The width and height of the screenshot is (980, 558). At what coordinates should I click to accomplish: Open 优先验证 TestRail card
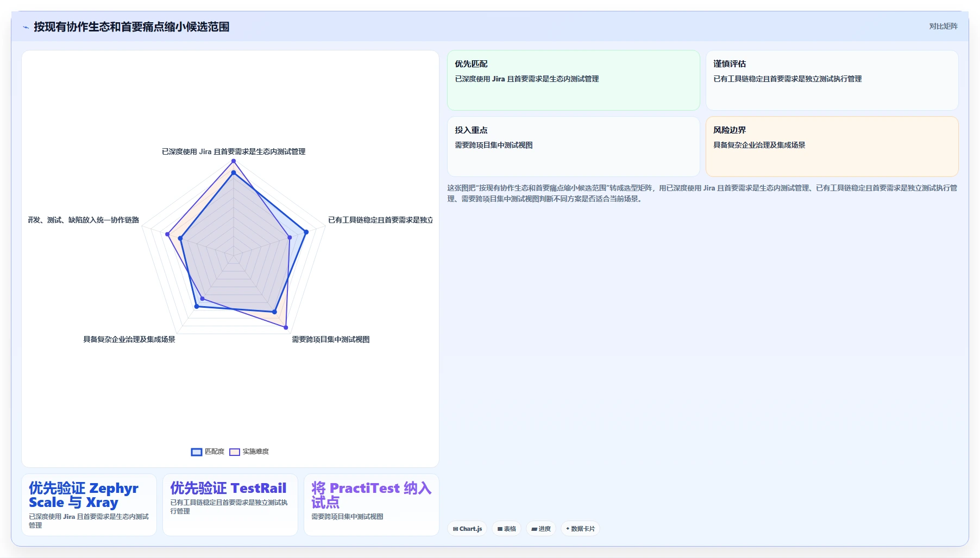click(230, 505)
